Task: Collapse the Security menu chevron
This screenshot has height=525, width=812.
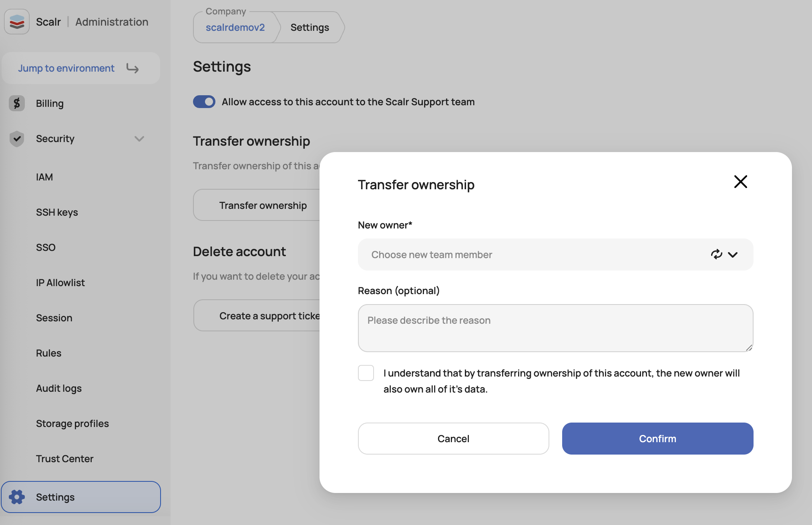Action: pos(139,139)
